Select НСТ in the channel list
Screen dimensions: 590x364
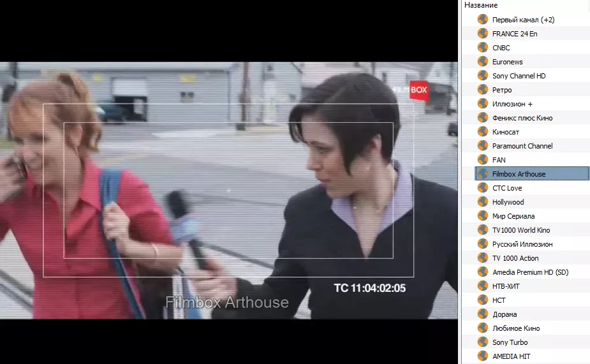(x=499, y=300)
